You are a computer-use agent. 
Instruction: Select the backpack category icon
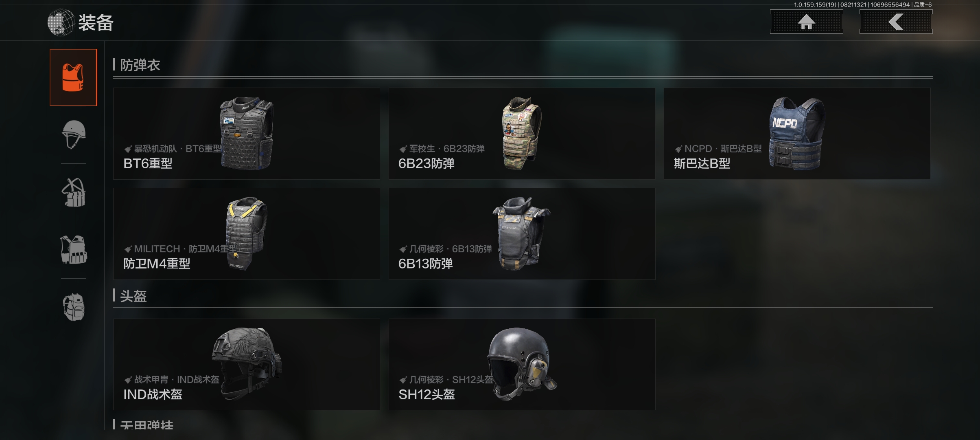tap(74, 307)
